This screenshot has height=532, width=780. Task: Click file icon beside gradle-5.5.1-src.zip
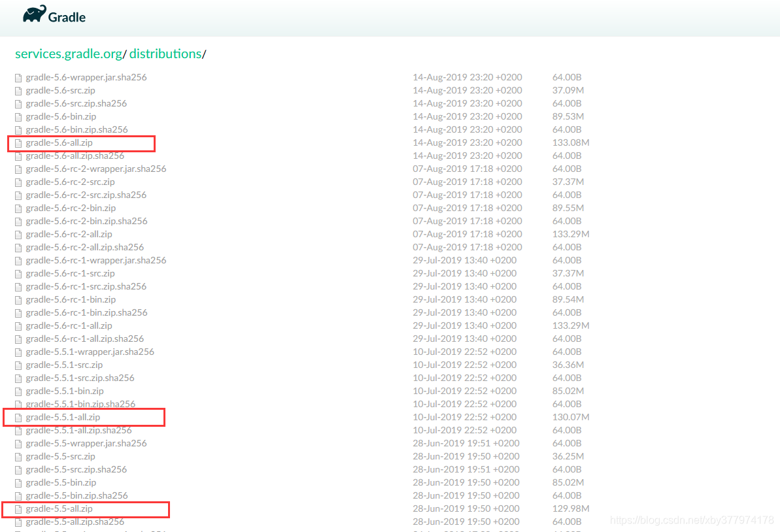pos(18,365)
